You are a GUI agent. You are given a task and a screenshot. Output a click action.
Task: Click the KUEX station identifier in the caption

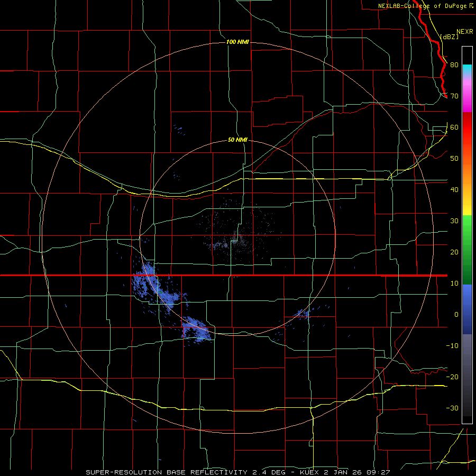tap(310, 472)
